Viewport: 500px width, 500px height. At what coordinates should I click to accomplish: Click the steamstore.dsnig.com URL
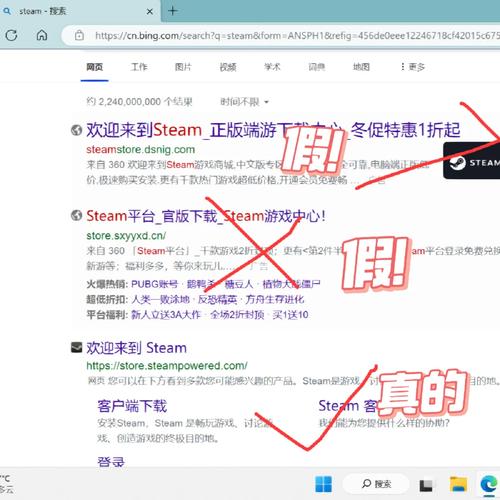(140, 149)
